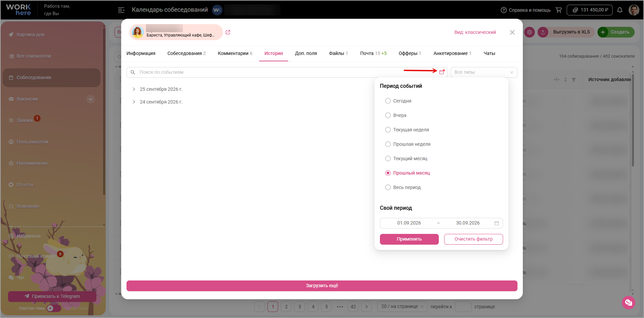Collapse the sidebar menu icon
The image size is (644, 318).
click(x=121, y=10)
